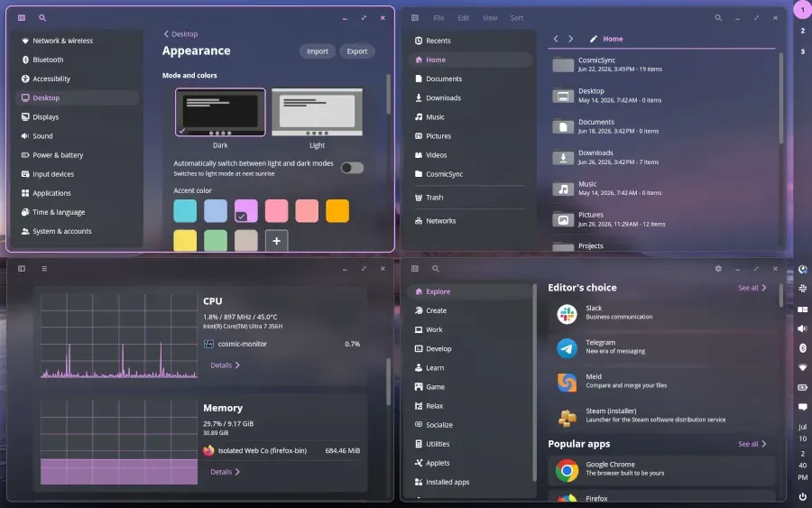Viewport: 812px width, 508px height.
Task: Click the Export button
Action: [x=356, y=51]
